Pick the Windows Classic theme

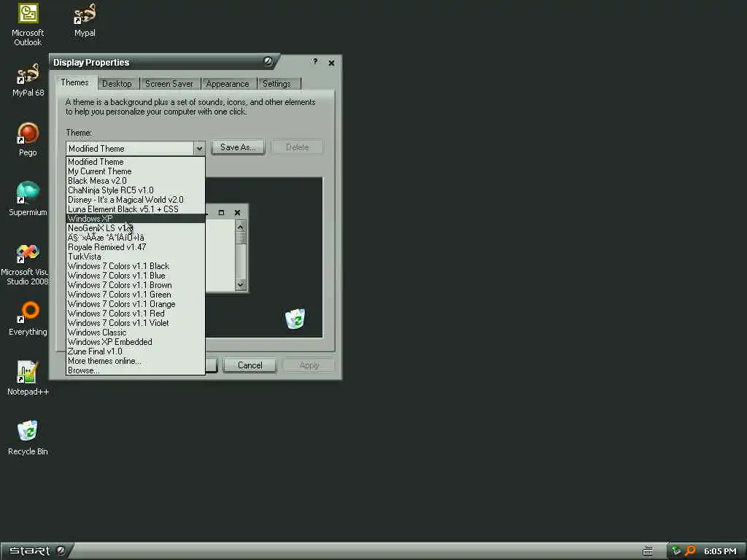(135, 332)
